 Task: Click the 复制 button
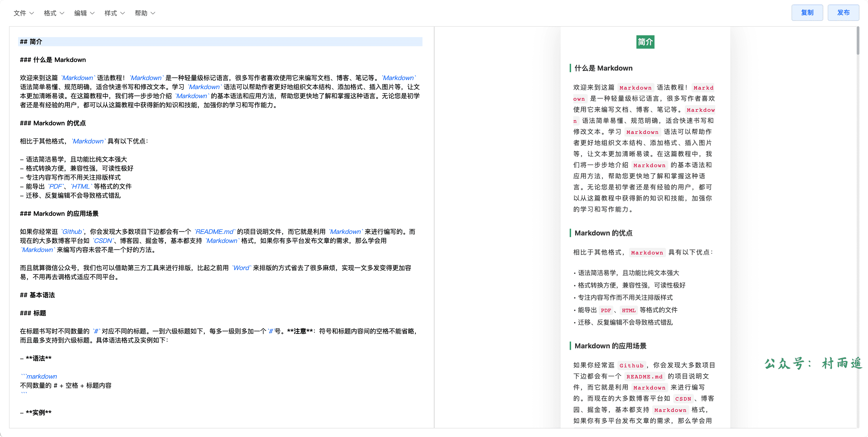click(x=807, y=12)
